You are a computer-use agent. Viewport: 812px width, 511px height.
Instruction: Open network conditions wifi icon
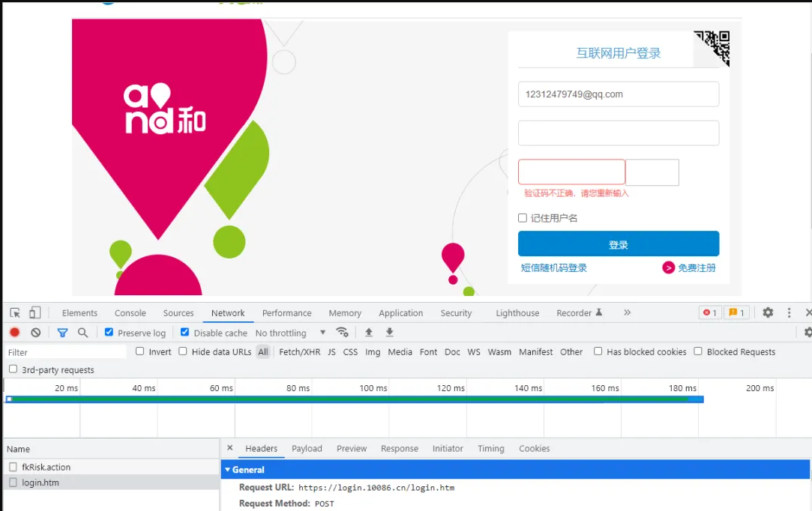(343, 333)
